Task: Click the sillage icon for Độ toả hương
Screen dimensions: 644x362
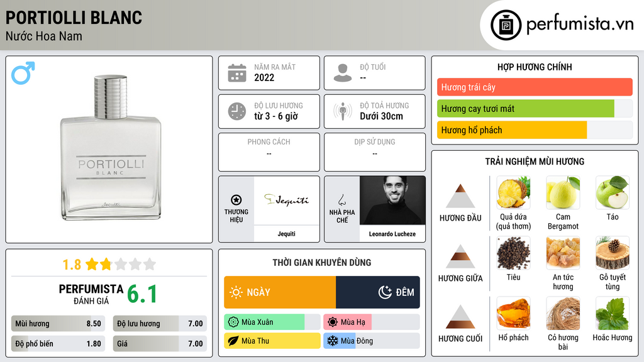Action: tap(343, 111)
